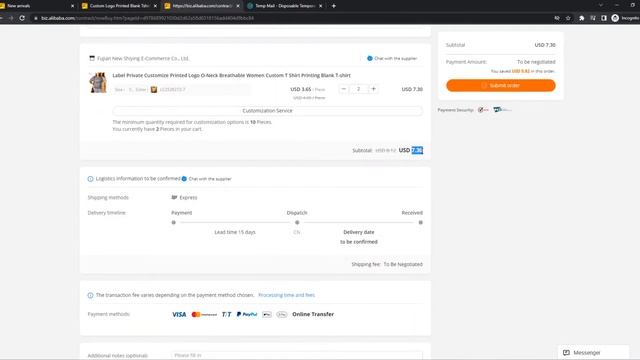The width and height of the screenshot is (640, 360).
Task: Click the 'USD 3.65' unit price
Action: point(301,89)
